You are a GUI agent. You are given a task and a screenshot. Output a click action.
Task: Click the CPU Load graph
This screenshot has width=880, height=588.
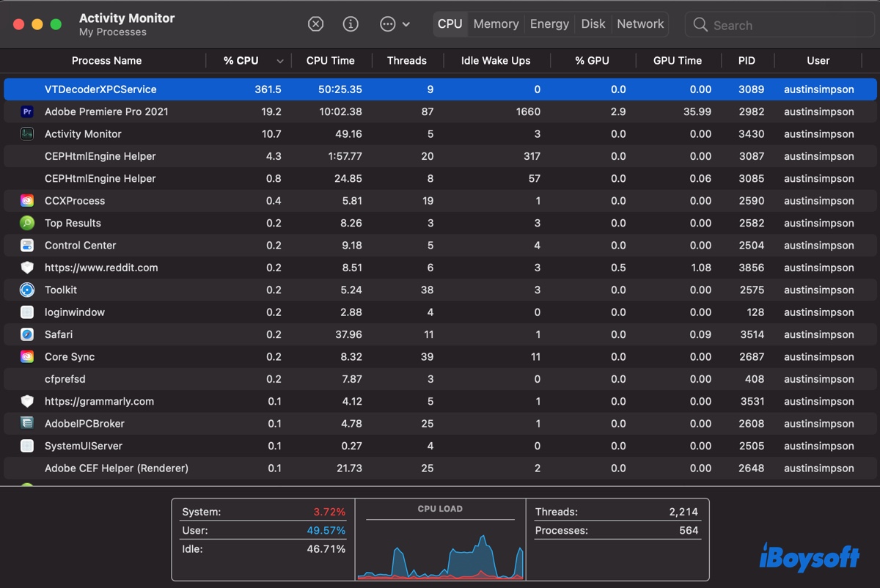440,546
